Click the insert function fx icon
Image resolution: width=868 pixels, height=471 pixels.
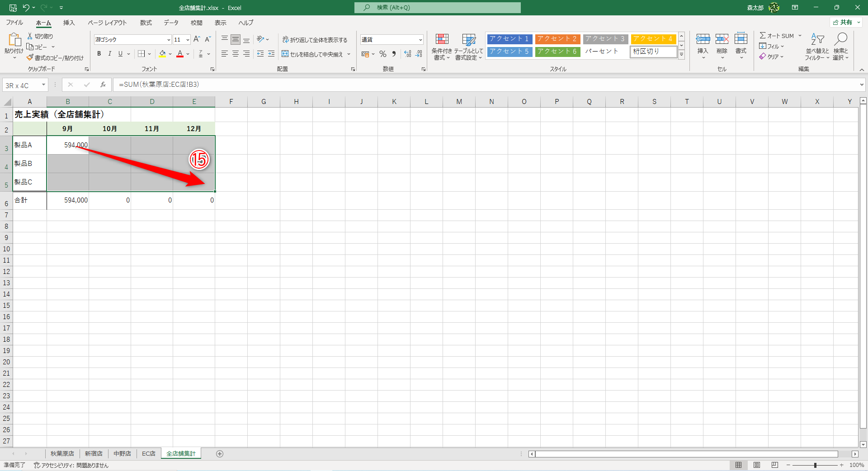click(x=103, y=85)
